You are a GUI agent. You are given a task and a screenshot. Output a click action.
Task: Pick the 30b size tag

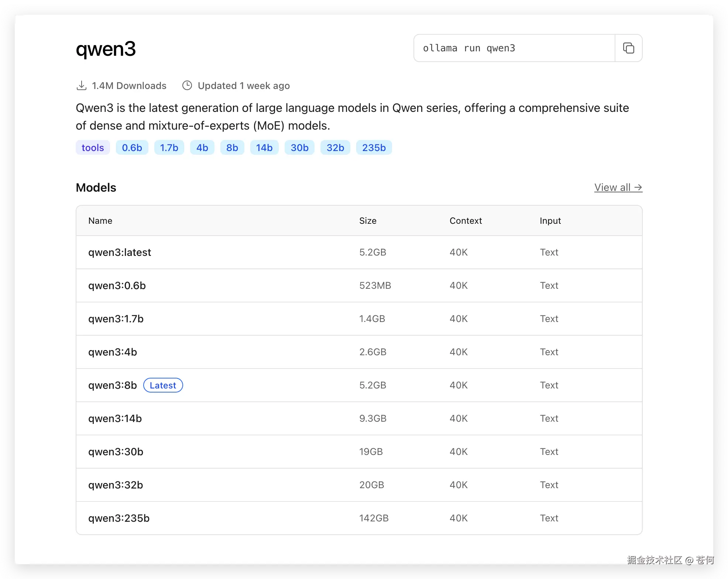point(299,148)
